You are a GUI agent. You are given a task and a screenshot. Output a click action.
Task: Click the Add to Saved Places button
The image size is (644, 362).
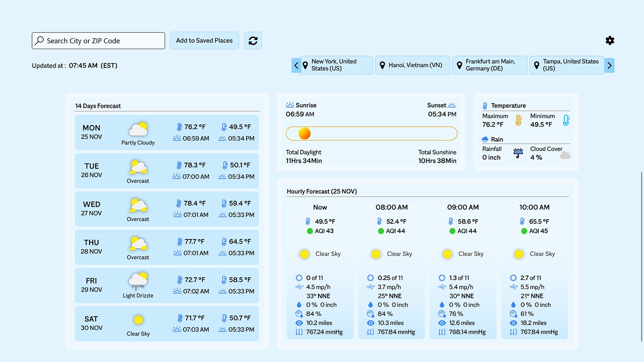(204, 41)
